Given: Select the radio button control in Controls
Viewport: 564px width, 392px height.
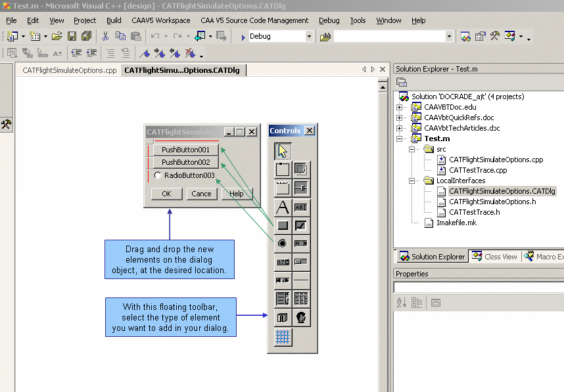Looking at the screenshot, I should pyautogui.click(x=283, y=244).
